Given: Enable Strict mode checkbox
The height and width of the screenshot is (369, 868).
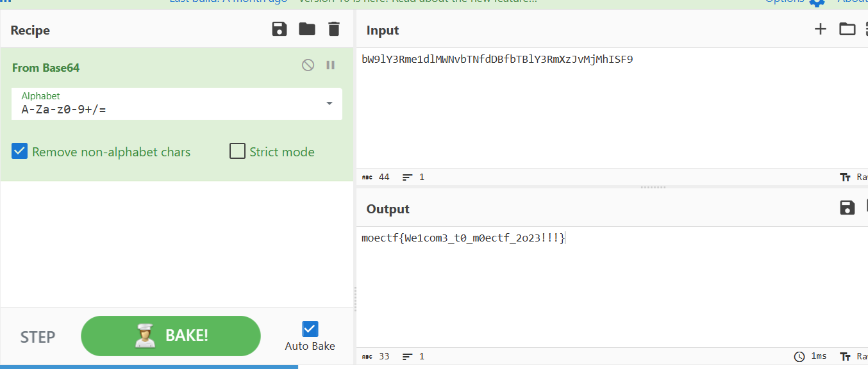Looking at the screenshot, I should click(238, 152).
